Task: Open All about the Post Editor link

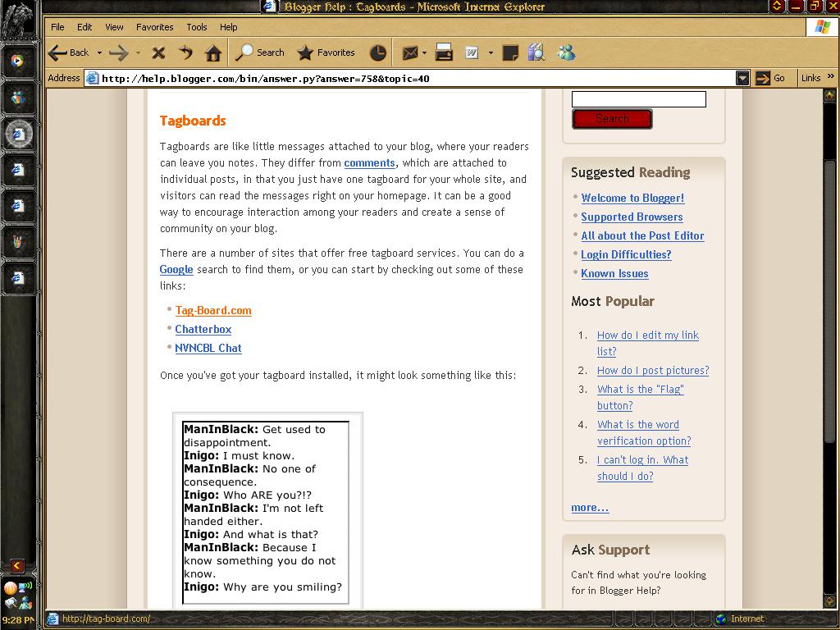Action: point(642,235)
